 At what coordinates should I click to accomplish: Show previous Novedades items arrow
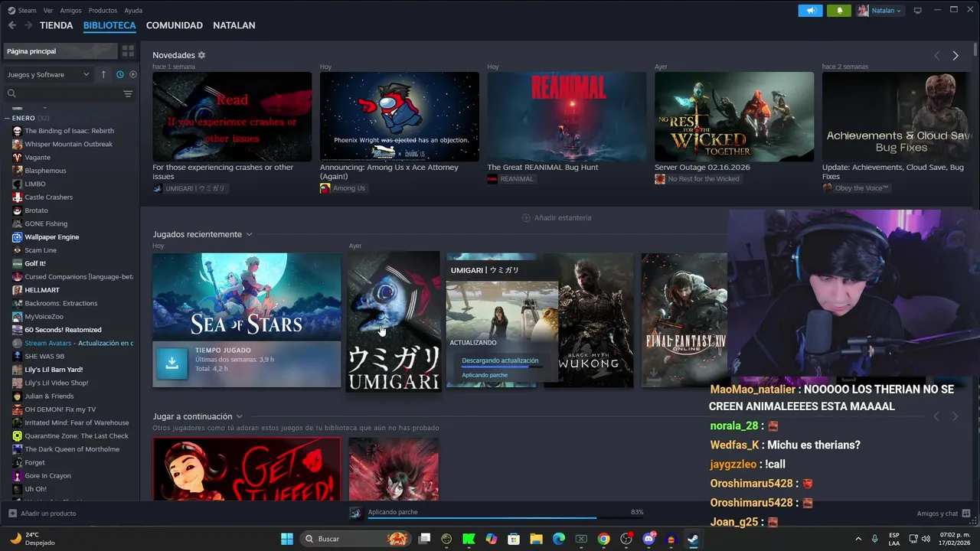pos(936,56)
